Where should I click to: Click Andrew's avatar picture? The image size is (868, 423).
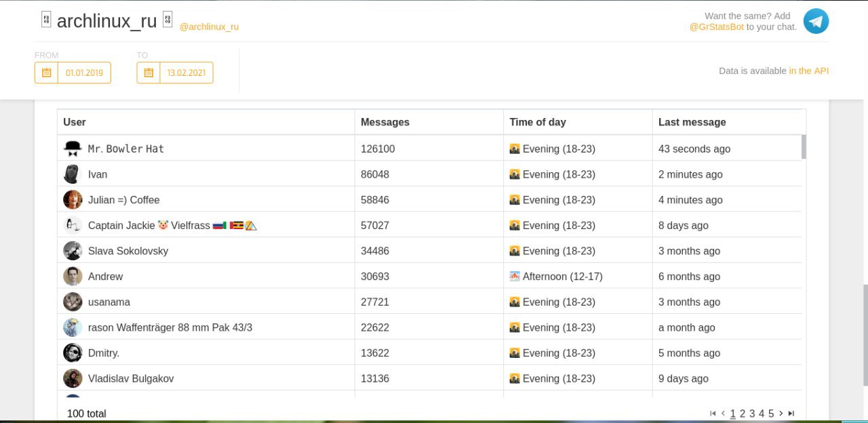tap(73, 277)
